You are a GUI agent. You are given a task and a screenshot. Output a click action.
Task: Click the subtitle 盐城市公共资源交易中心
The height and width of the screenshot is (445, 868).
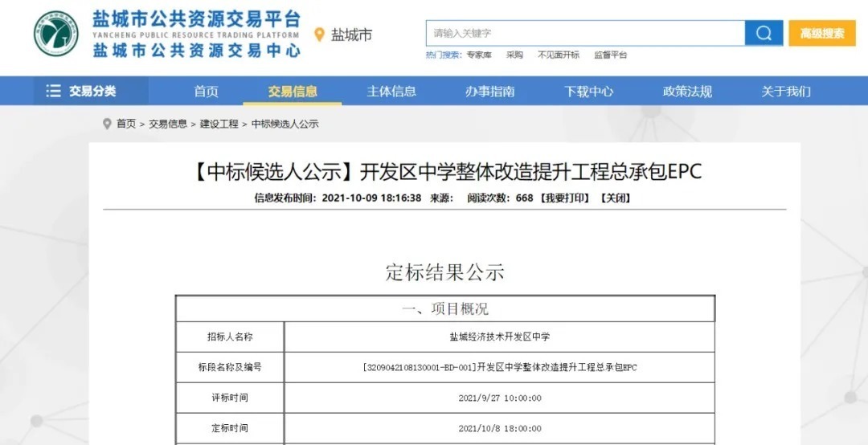197,51
